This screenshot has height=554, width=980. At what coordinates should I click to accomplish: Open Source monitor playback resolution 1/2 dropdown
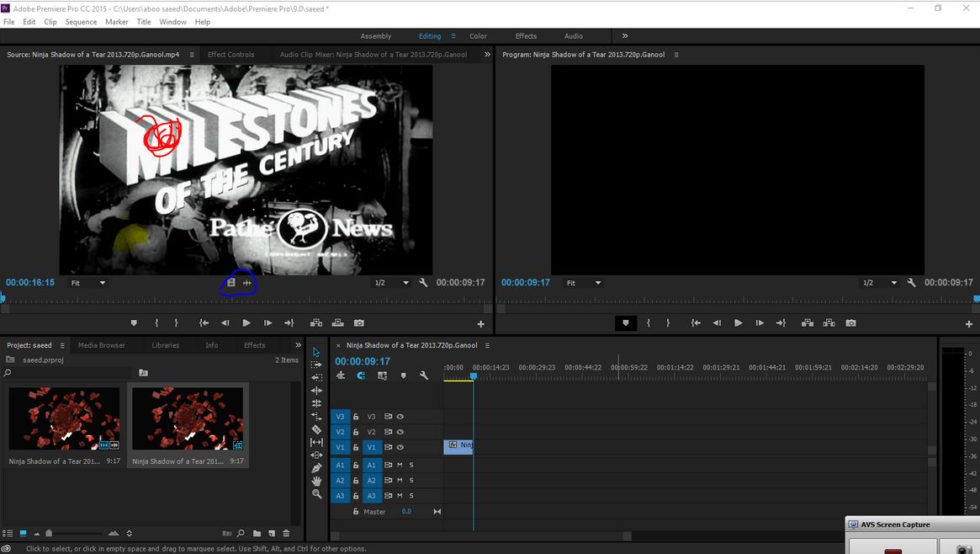coord(392,283)
